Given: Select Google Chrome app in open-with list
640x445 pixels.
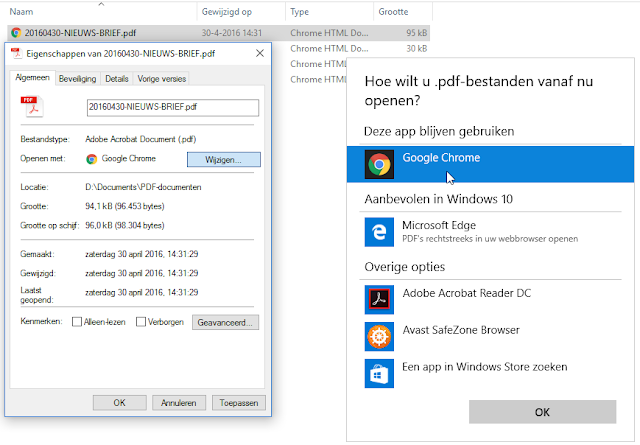Looking at the screenshot, I should coord(490,164).
